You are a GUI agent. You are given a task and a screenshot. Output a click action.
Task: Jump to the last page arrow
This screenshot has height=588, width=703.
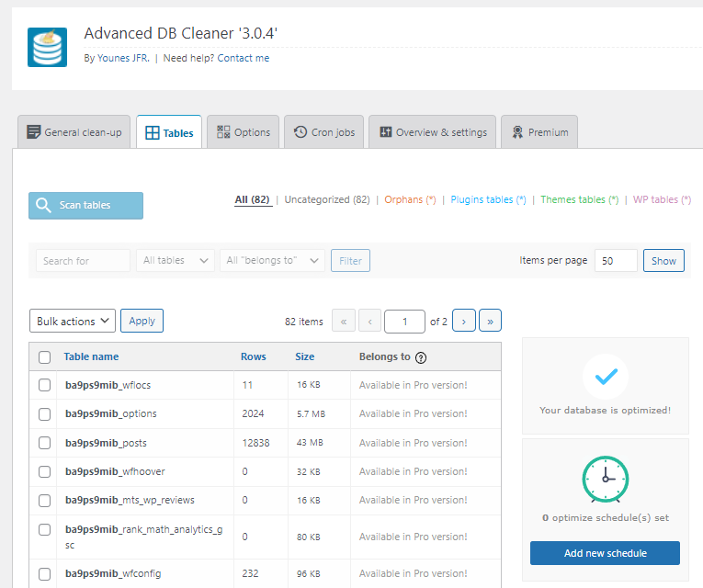tap(490, 321)
